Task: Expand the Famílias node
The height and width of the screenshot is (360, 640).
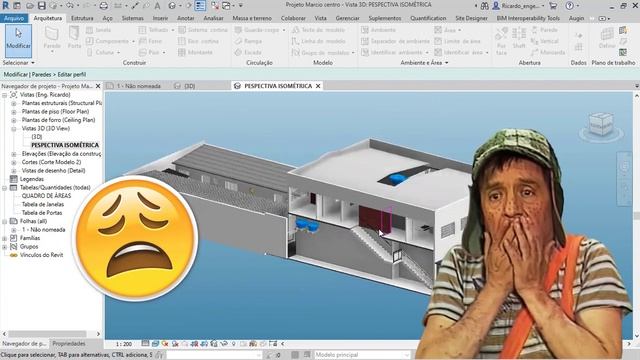Action: tap(4, 238)
